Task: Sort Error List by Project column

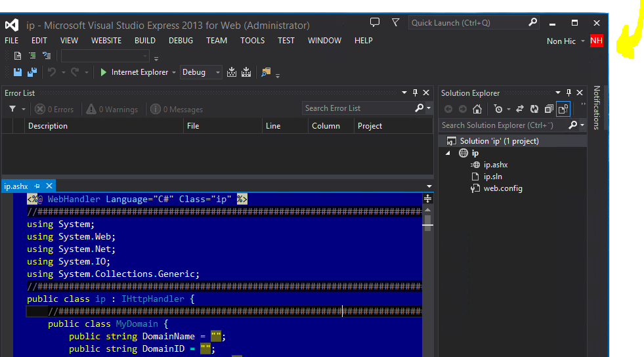Action: pos(393,126)
